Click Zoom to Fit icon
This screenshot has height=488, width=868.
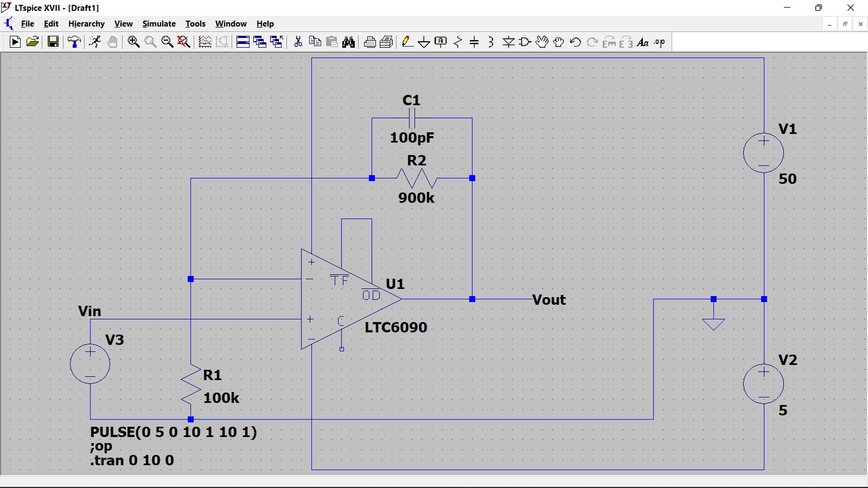coord(184,42)
